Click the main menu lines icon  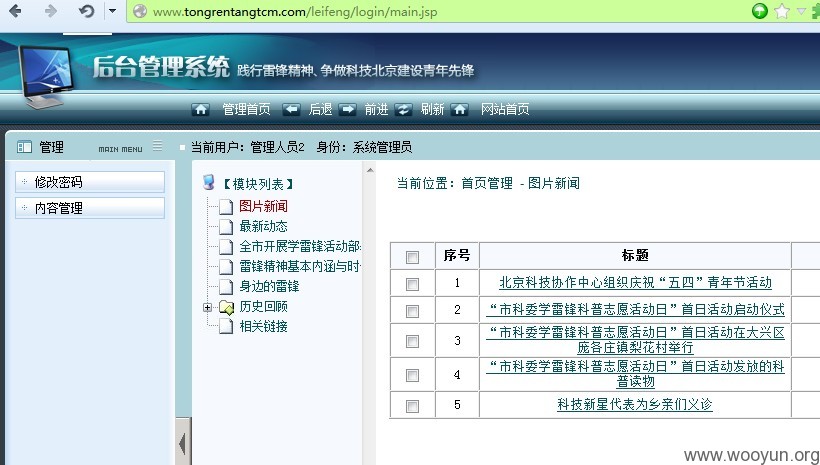coord(157,146)
